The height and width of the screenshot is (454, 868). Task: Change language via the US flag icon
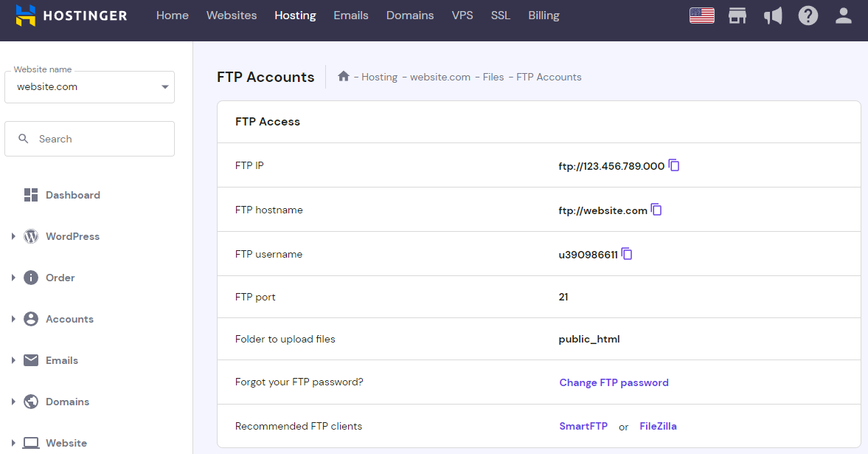coord(701,15)
